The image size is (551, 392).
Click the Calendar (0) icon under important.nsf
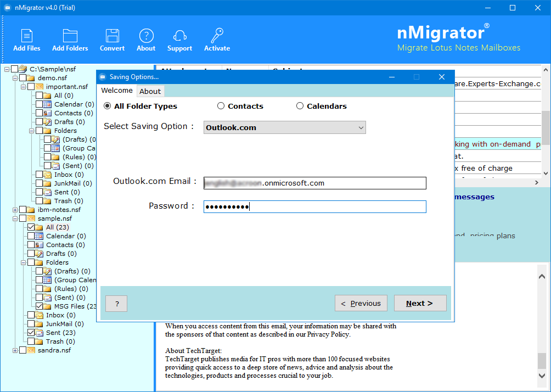pos(47,104)
